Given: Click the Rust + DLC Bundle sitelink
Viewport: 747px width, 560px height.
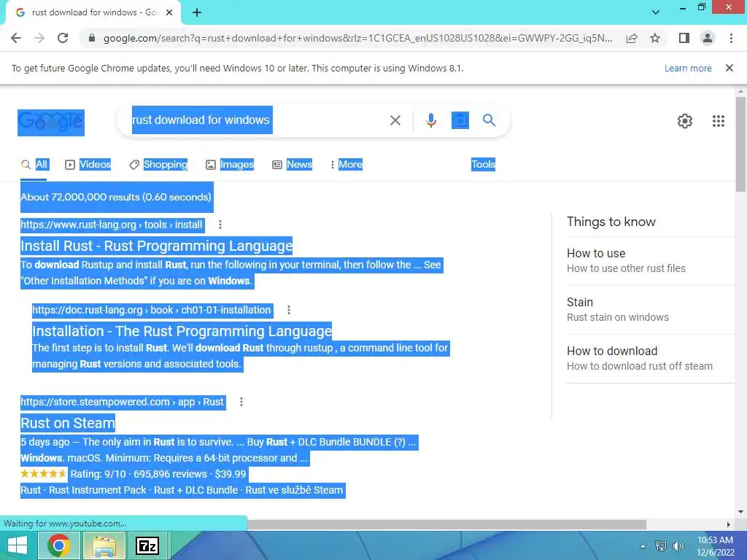Looking at the screenshot, I should pos(196,490).
